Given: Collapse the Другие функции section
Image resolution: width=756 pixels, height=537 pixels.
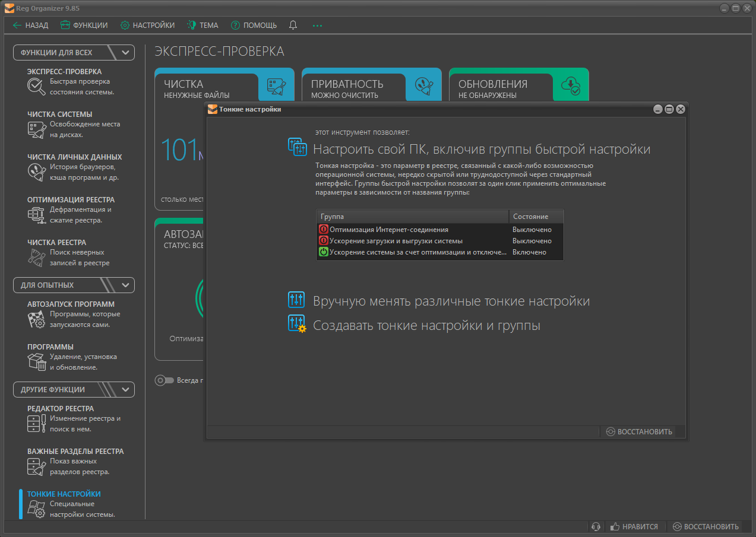Looking at the screenshot, I should tap(125, 389).
